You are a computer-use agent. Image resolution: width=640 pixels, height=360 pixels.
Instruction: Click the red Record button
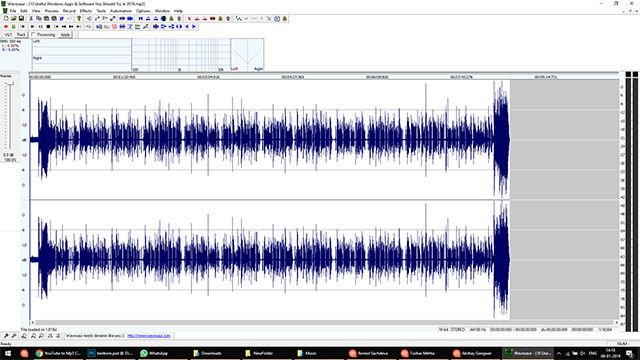click(6, 27)
